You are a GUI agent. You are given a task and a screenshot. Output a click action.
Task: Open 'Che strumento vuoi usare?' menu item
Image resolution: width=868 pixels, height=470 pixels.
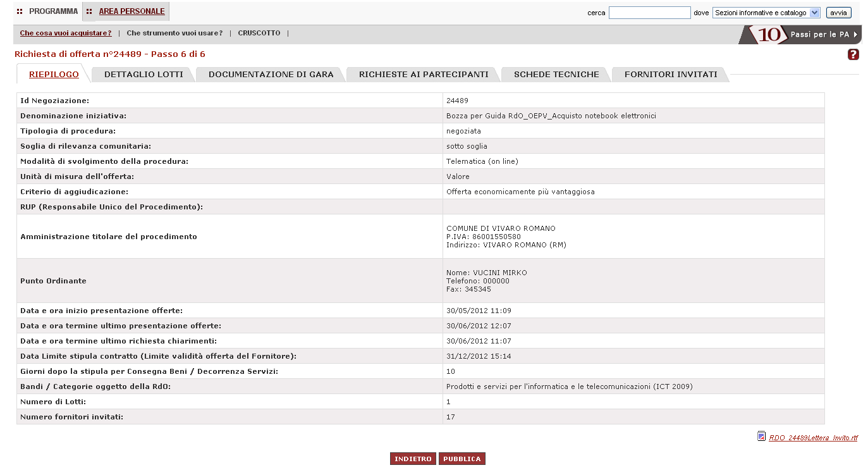[174, 33]
